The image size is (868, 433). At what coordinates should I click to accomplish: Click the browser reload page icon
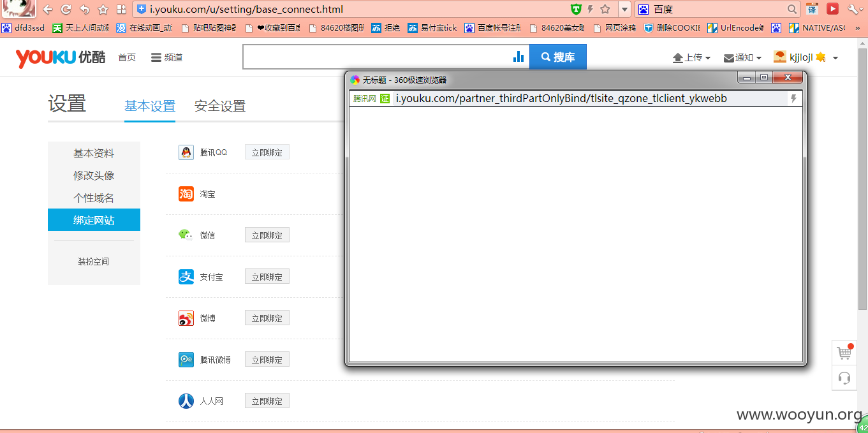tap(66, 10)
